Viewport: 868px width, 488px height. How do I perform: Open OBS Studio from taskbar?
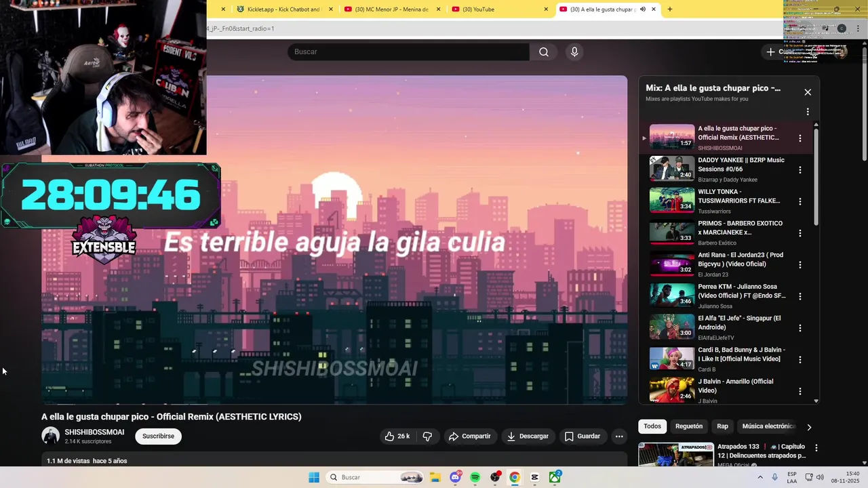(x=495, y=477)
